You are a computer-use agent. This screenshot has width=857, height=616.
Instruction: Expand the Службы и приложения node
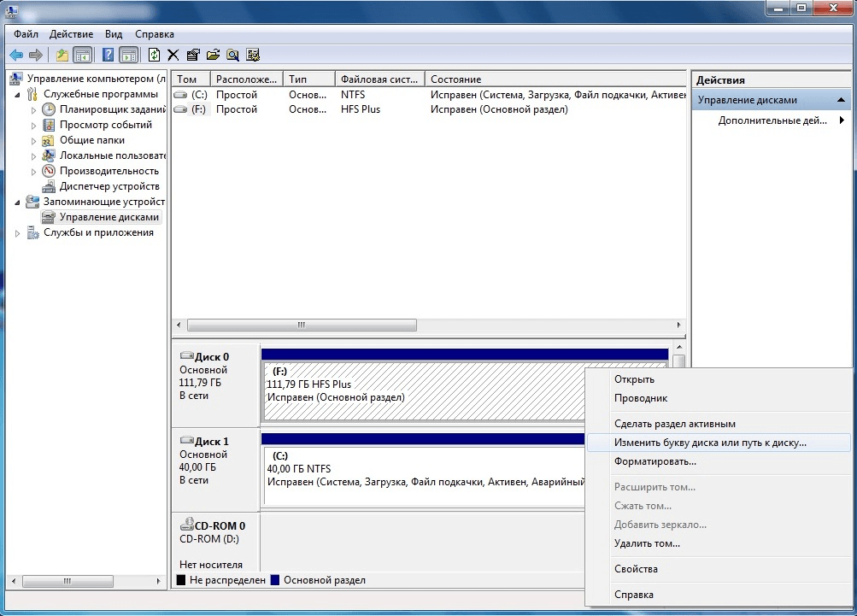coord(17,233)
